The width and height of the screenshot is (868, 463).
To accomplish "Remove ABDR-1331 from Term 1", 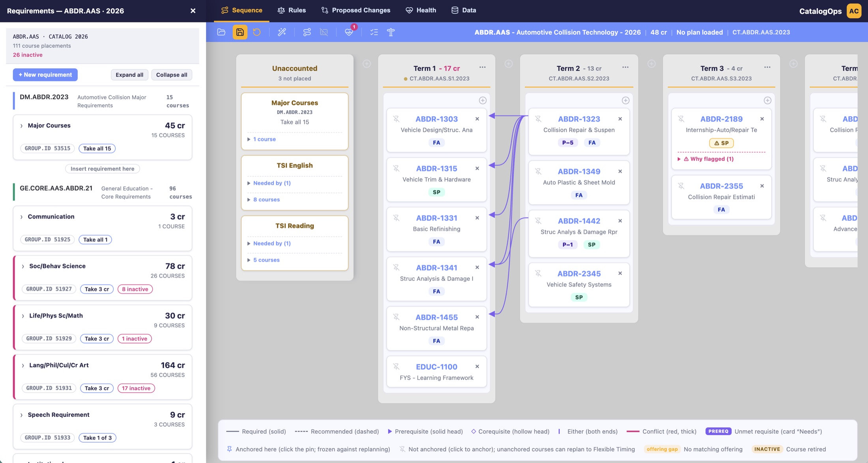I will pyautogui.click(x=477, y=218).
